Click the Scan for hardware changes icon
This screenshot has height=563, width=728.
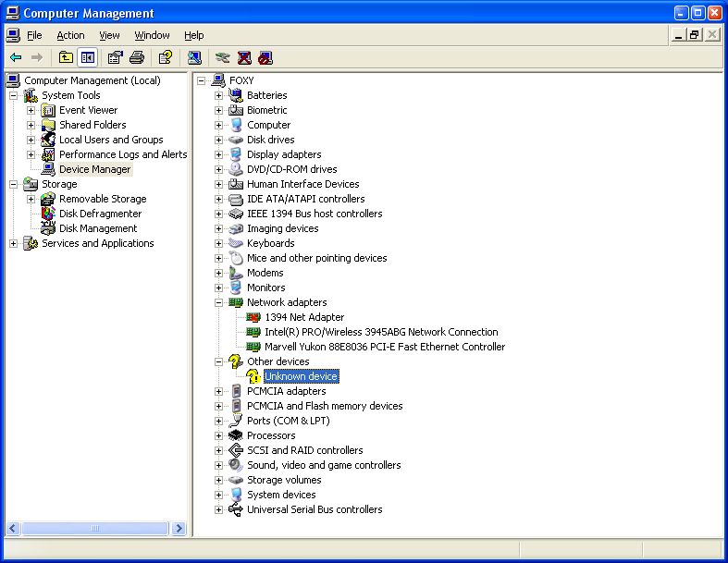pos(194,57)
